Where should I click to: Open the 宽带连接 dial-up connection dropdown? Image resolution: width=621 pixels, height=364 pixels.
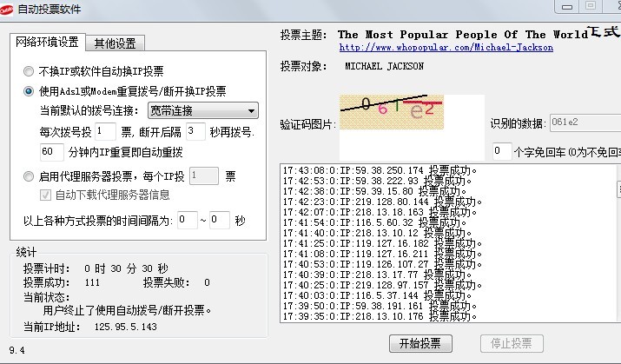click(202, 110)
